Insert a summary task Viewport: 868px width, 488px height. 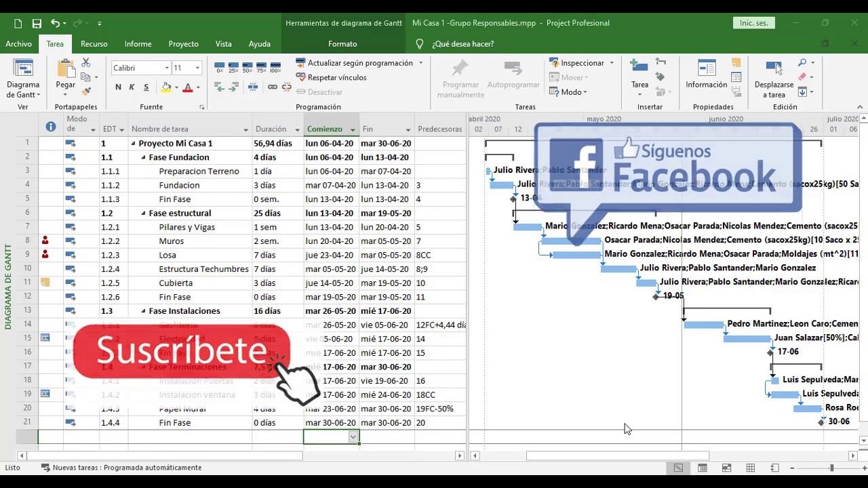(x=660, y=62)
